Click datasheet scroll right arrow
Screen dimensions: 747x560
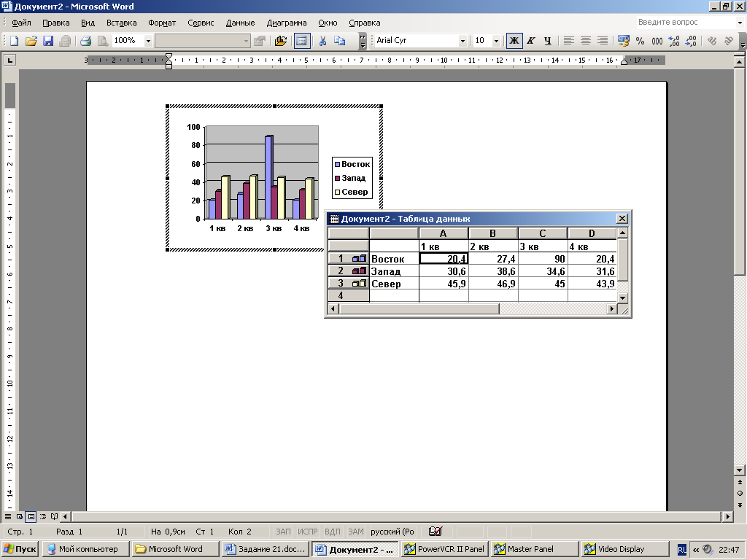click(x=612, y=308)
